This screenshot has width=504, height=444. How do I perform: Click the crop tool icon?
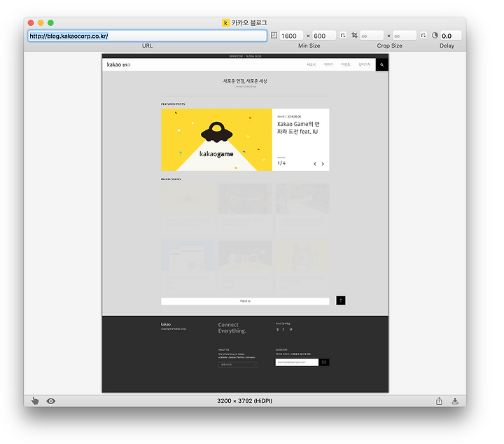[x=354, y=35]
